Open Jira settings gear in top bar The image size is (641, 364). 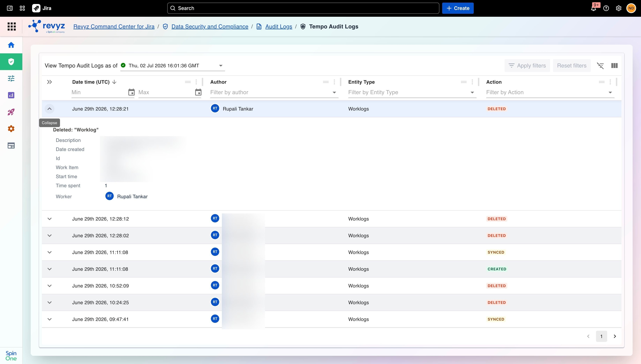click(618, 8)
